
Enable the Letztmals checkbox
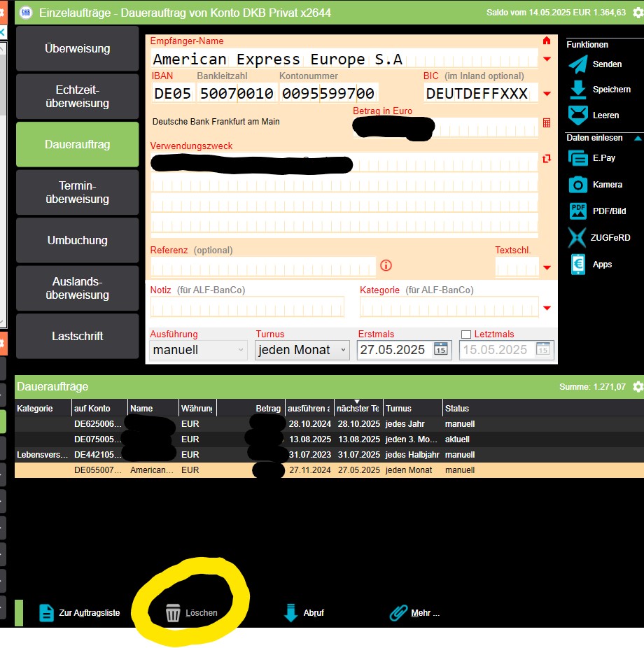tap(465, 334)
